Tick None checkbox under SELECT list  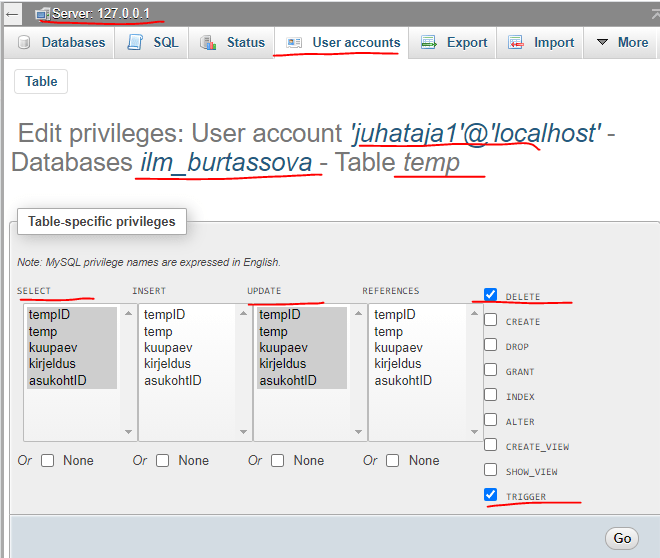pyautogui.click(x=47, y=461)
